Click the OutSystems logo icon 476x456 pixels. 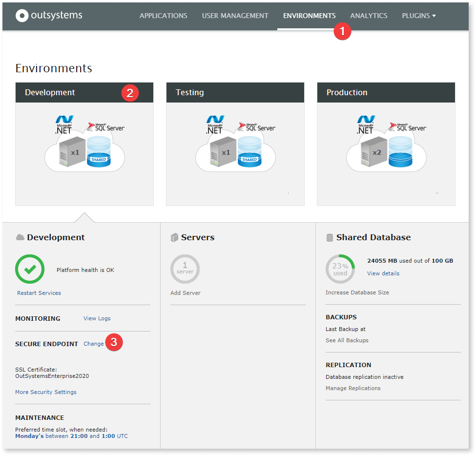21,15
